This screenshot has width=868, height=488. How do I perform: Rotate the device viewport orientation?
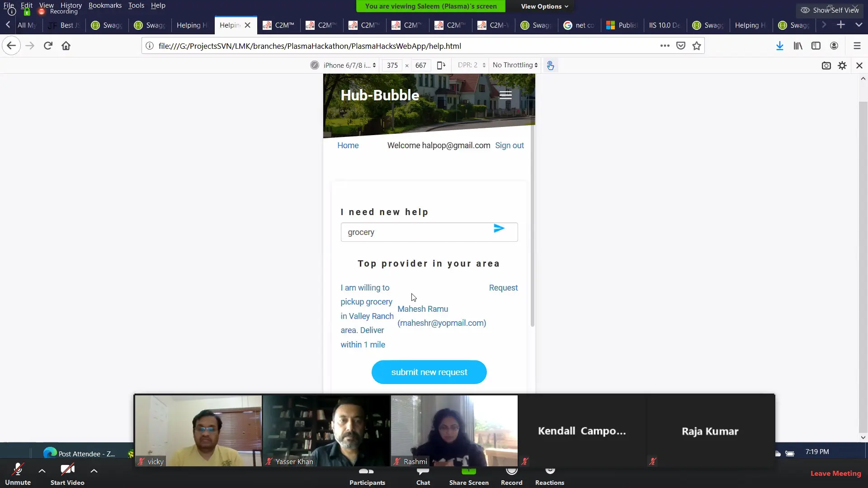coord(441,66)
